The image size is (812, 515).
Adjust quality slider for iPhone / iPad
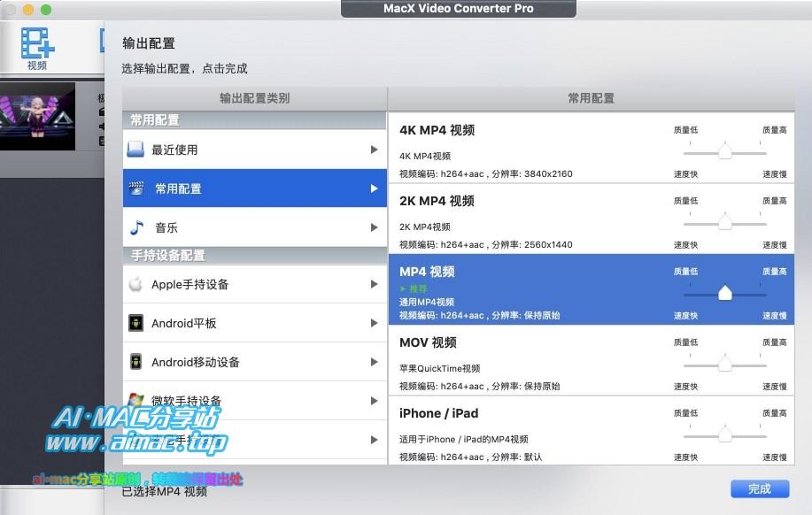tap(725, 434)
